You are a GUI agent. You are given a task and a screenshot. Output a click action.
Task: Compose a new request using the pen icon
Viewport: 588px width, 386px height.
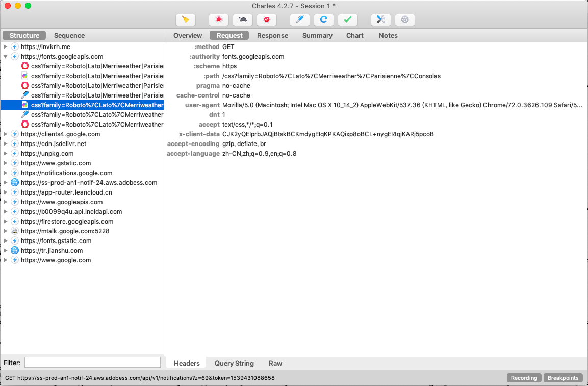coord(299,19)
